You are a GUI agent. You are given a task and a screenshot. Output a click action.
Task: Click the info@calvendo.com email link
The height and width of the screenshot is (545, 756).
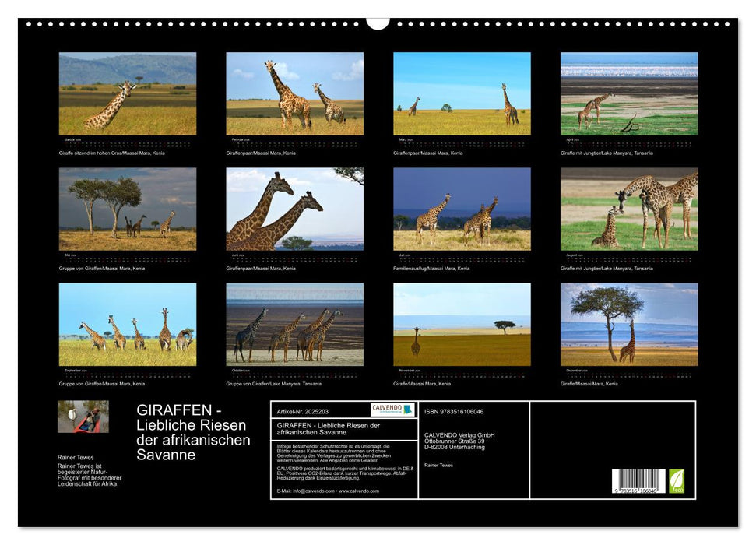(x=311, y=491)
